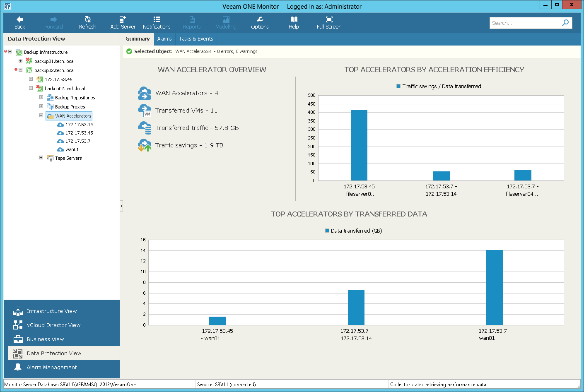Viewport: 584px width, 392px height.
Task: Collapse the Backup Infrastructure root node
Action: (x=10, y=52)
